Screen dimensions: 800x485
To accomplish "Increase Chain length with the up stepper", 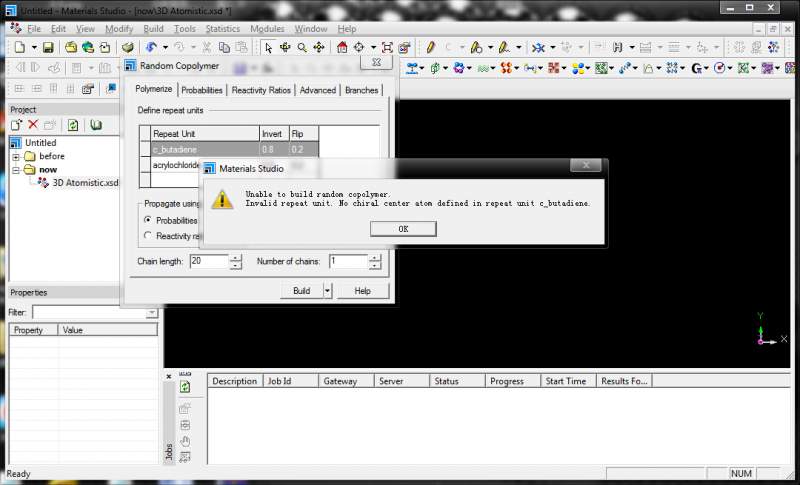I will tap(235, 258).
